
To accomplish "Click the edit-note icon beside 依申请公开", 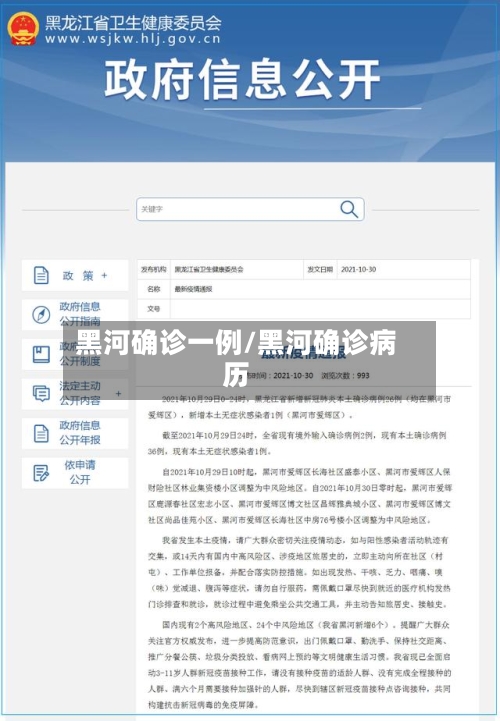I will [41, 473].
